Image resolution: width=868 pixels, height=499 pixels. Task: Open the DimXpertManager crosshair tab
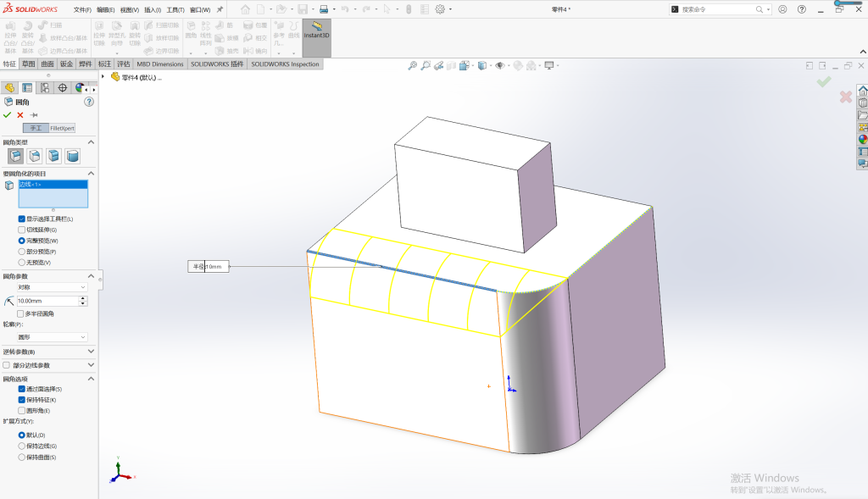[63, 88]
